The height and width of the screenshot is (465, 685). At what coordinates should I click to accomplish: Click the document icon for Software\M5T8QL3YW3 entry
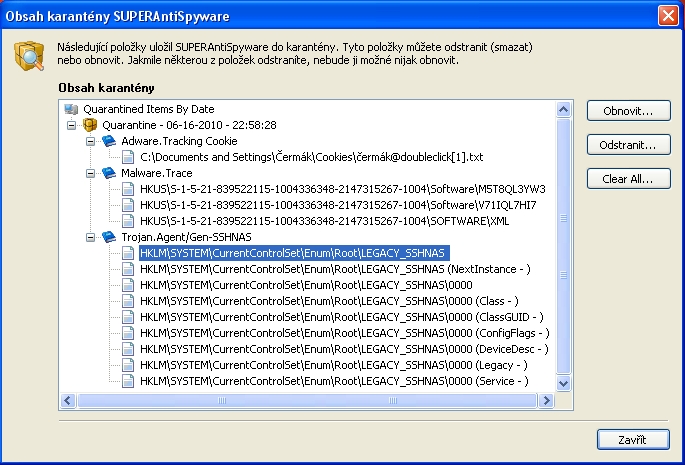click(128, 189)
